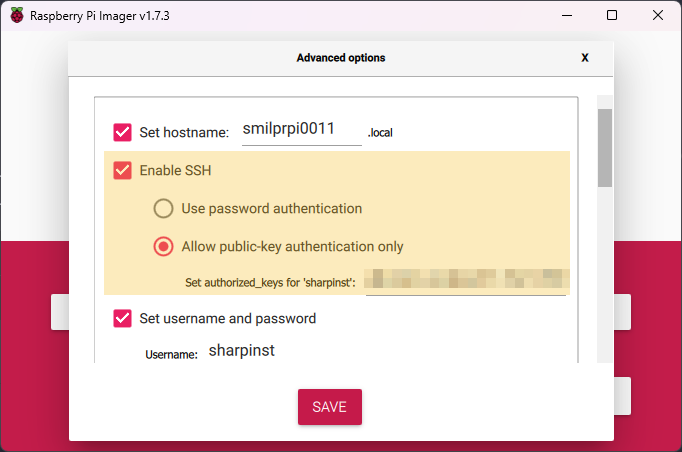Toggle Set username and password checkbox

click(x=122, y=318)
